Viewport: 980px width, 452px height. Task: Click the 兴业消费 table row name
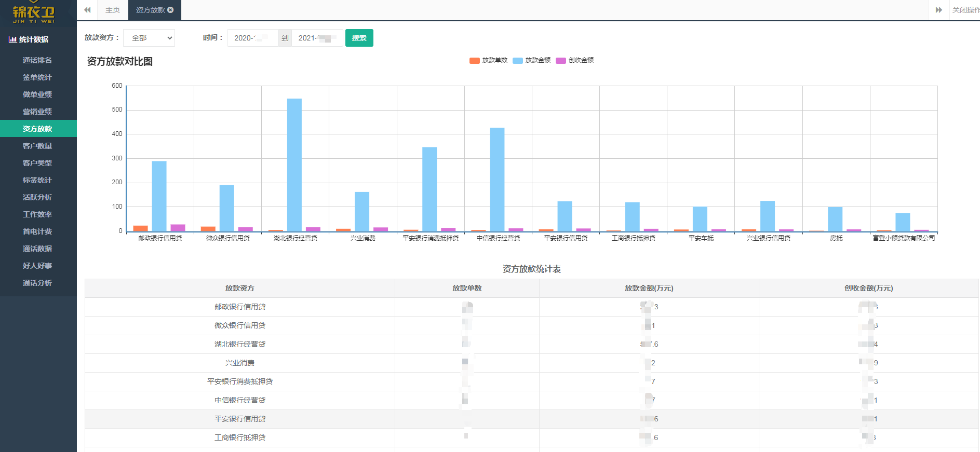tap(240, 363)
